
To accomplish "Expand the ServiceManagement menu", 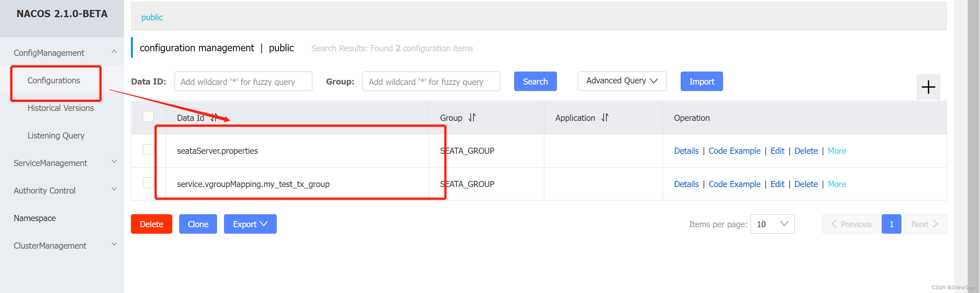I will pos(114,162).
